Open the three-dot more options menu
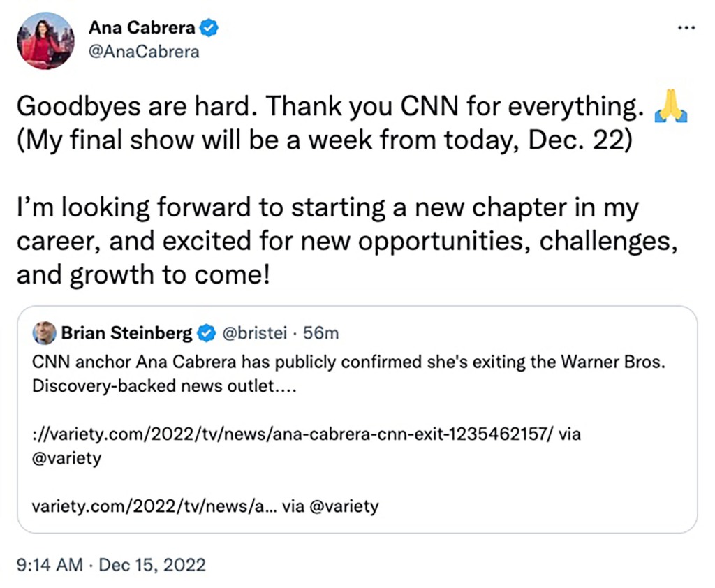715x588 pixels. click(x=686, y=28)
